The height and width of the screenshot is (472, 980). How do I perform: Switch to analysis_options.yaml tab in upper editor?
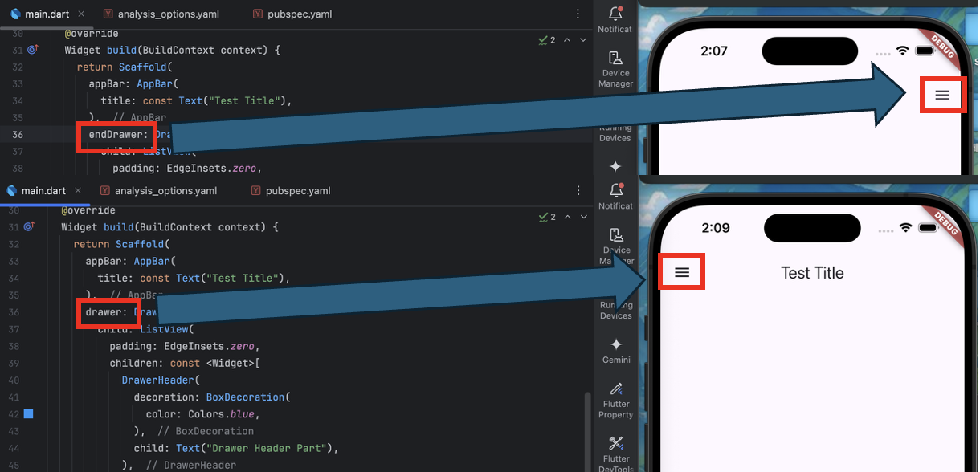pyautogui.click(x=161, y=14)
